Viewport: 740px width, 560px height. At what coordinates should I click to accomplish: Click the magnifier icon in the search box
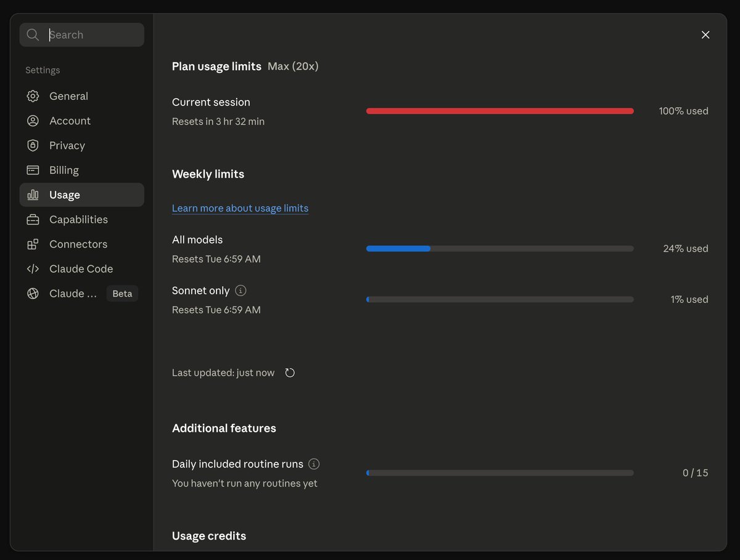[33, 35]
